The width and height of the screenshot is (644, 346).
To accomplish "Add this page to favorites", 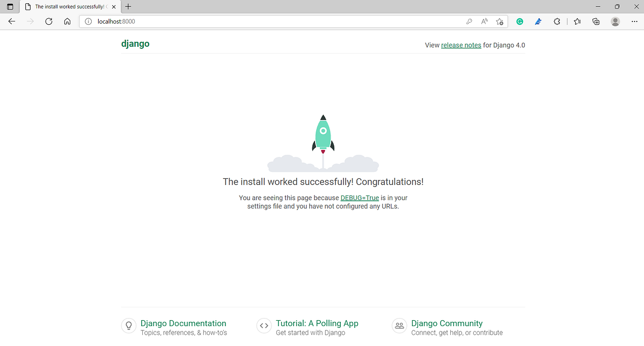I will [499, 21].
